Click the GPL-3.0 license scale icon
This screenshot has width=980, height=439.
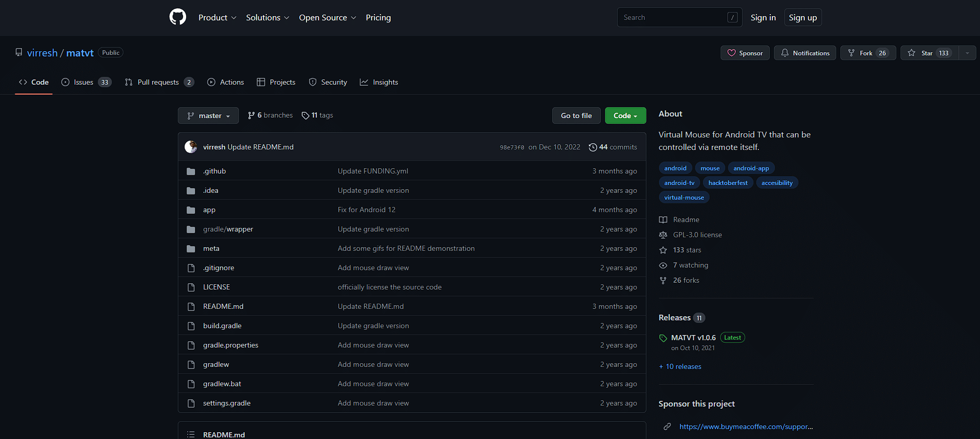(663, 235)
